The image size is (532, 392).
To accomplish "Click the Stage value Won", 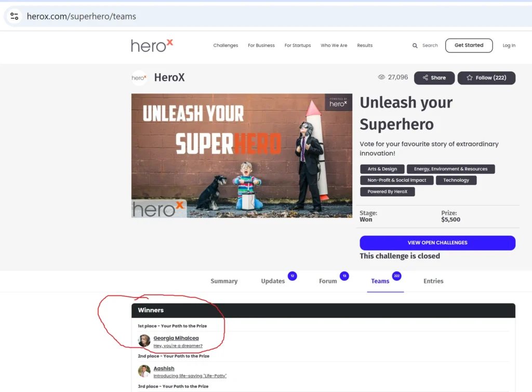I will pos(366,220).
